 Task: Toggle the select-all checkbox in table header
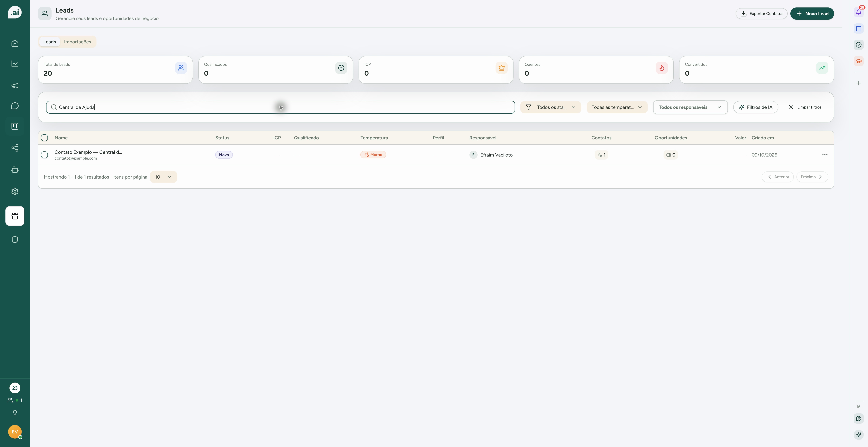click(x=44, y=138)
